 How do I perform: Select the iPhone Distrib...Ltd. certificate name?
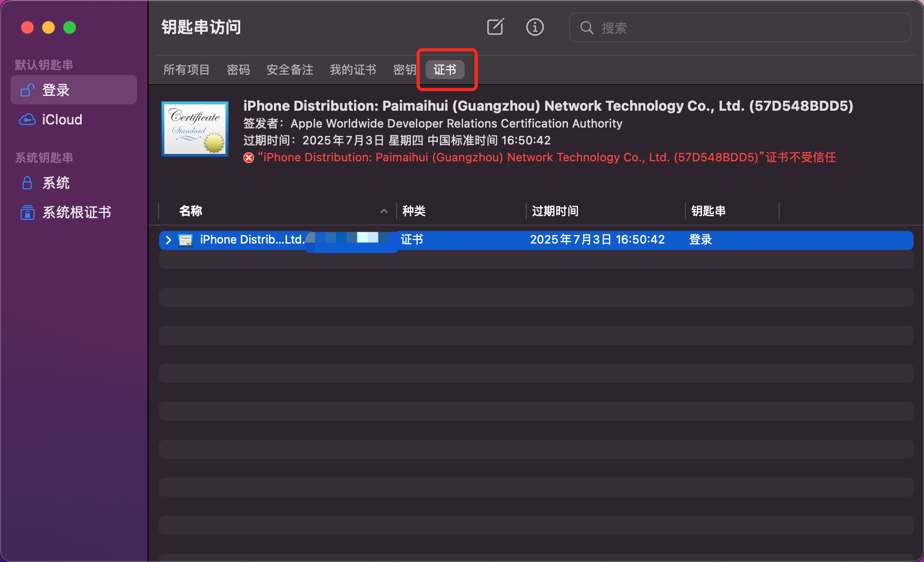pyautogui.click(x=252, y=239)
